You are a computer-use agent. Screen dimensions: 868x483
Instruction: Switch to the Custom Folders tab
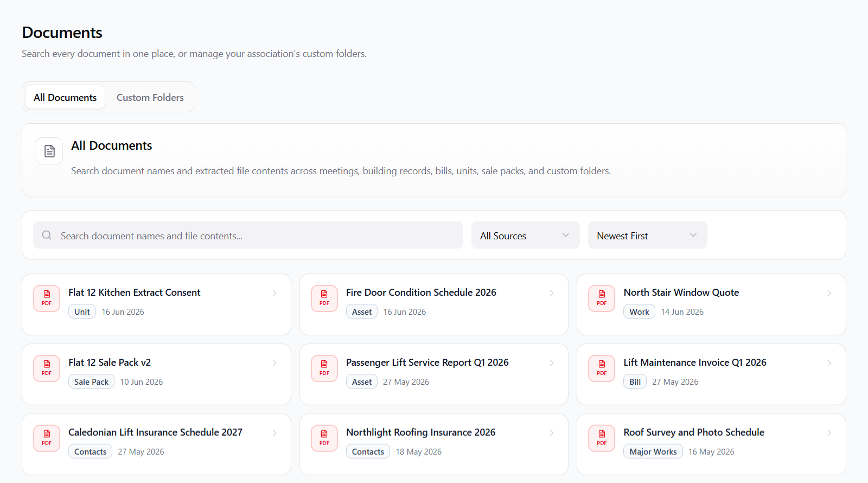150,97
